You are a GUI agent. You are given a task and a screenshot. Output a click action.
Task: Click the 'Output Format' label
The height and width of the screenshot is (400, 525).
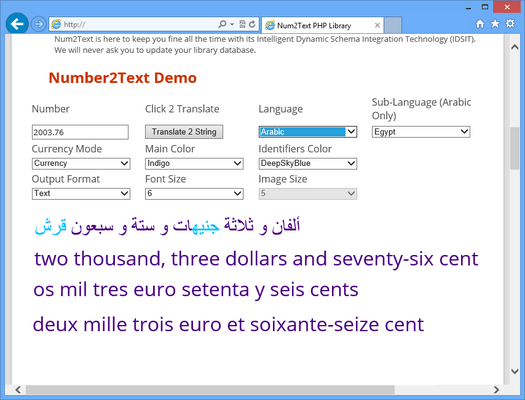[x=66, y=179]
